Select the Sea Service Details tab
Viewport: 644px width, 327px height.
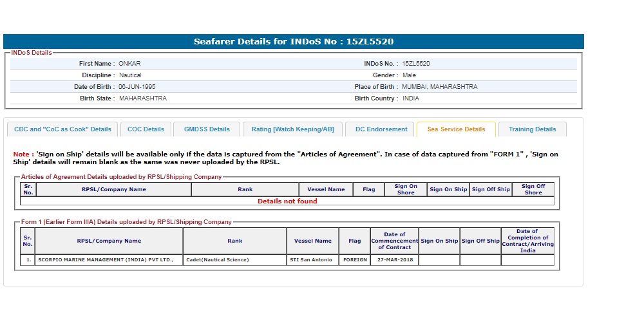[456, 129]
